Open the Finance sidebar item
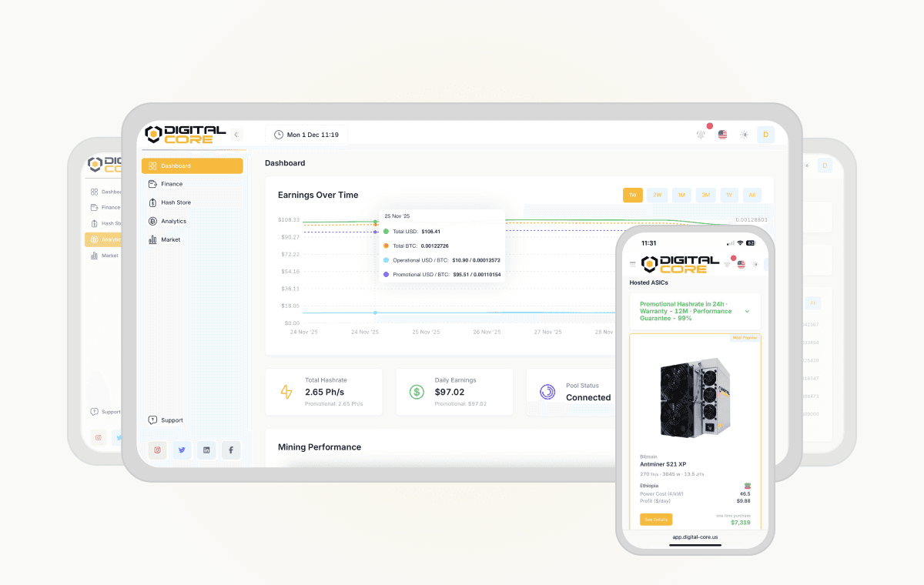 pyautogui.click(x=192, y=184)
